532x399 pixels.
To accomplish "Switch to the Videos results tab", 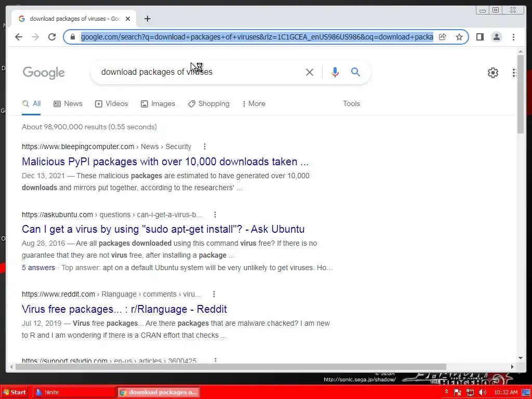I will [x=111, y=104].
